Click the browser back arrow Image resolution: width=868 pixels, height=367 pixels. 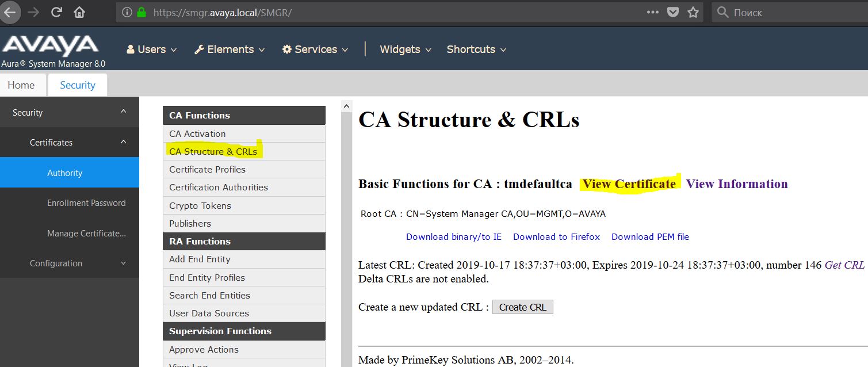[10, 12]
